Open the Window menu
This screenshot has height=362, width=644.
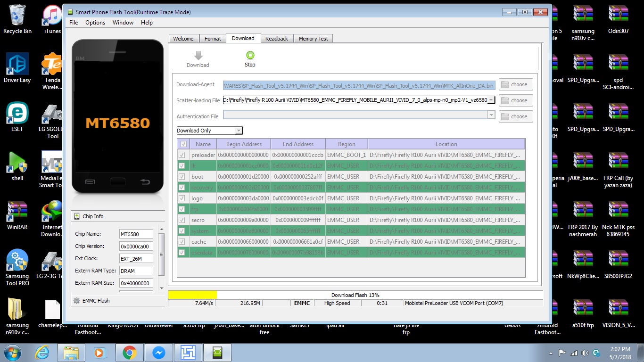[x=123, y=23]
